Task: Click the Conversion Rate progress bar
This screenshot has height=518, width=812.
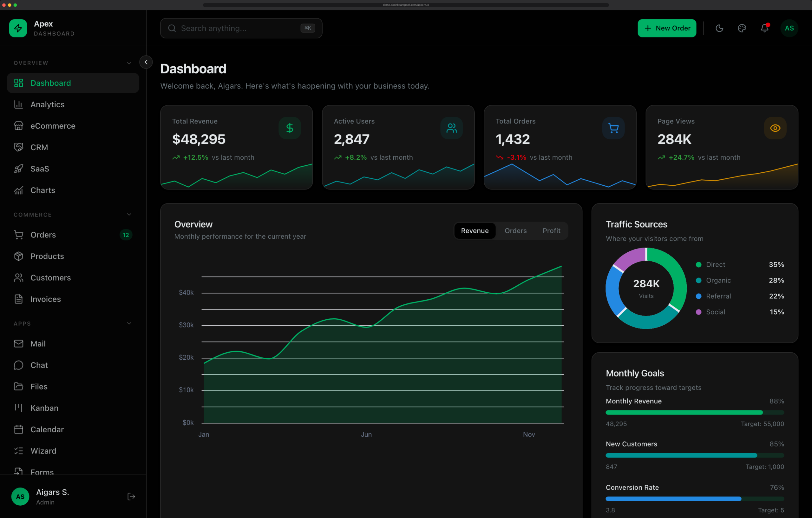Action: pyautogui.click(x=695, y=499)
